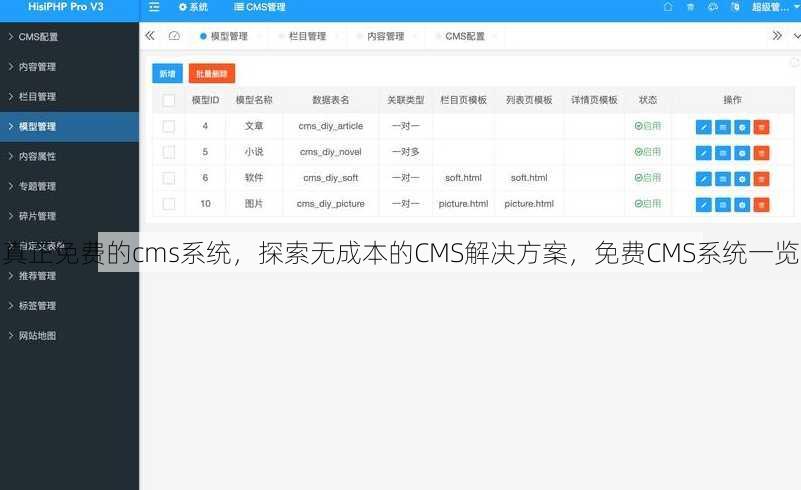Screen dimensions: 801x490
Task: Click the 一对多 association type cell
Action: [x=406, y=152]
